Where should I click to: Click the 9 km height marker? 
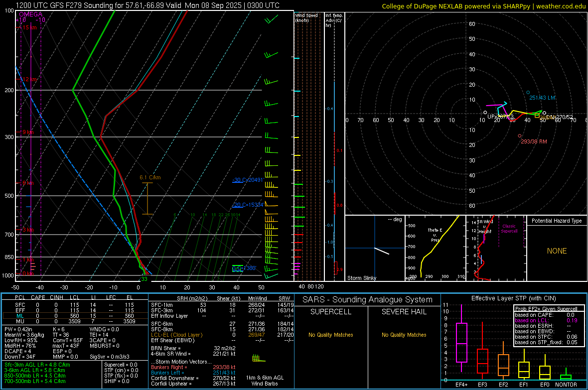(x=28, y=132)
